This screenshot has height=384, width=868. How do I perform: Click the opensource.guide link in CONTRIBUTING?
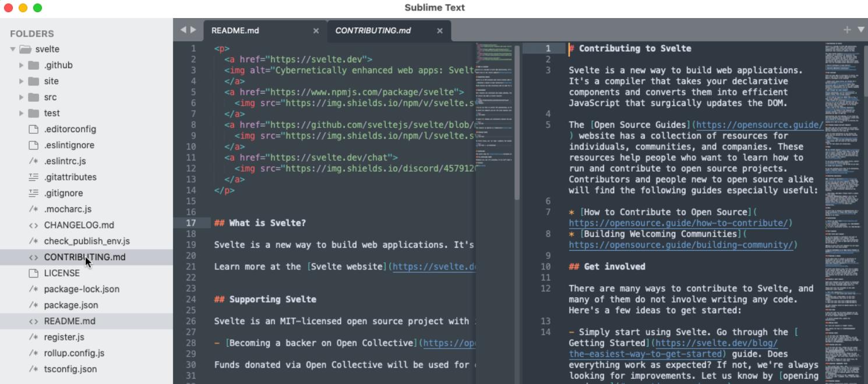tap(760, 125)
